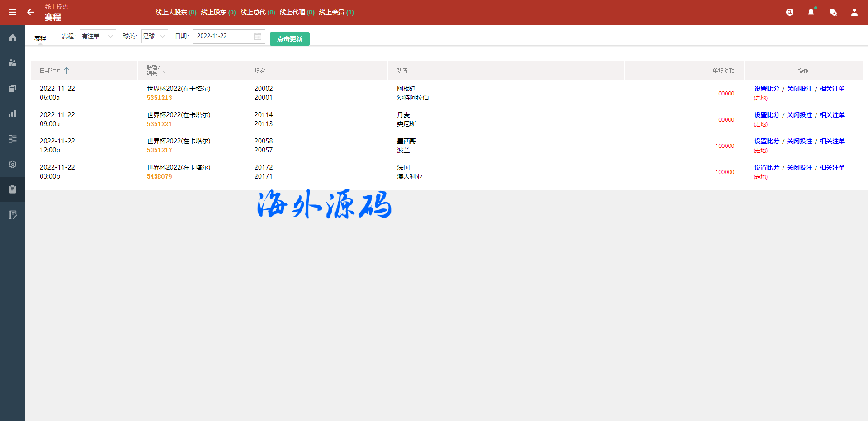Select the 赛程 tab

(40, 38)
